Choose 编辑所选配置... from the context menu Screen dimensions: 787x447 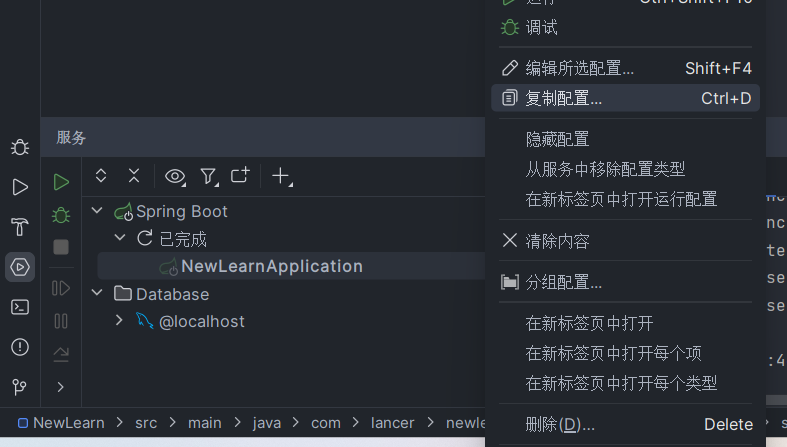tap(625, 68)
